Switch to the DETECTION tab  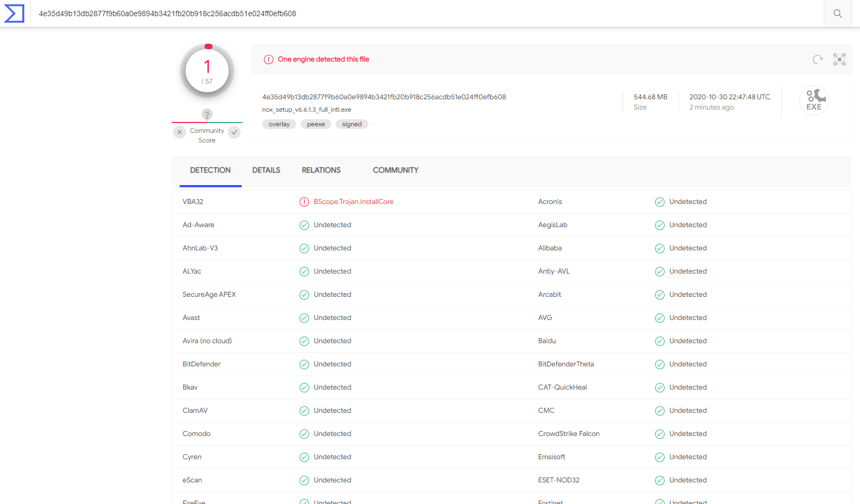210,170
